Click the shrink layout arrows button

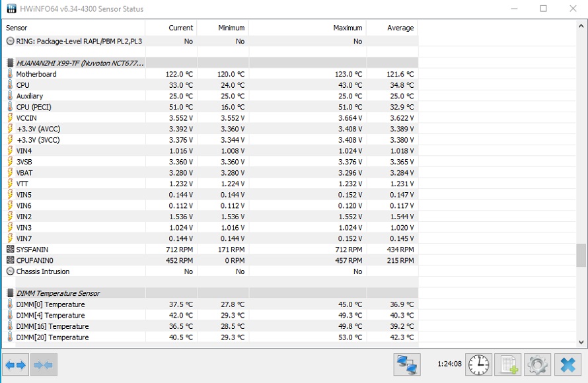click(44, 365)
